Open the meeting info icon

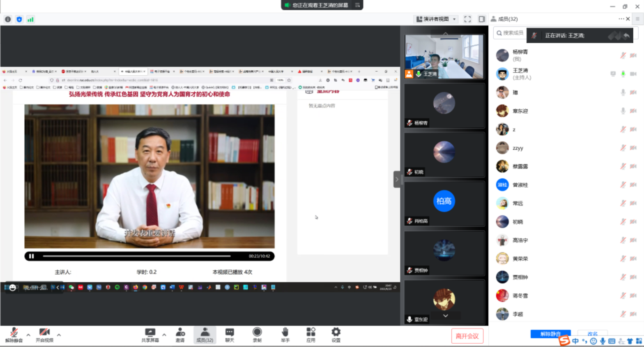(8, 19)
